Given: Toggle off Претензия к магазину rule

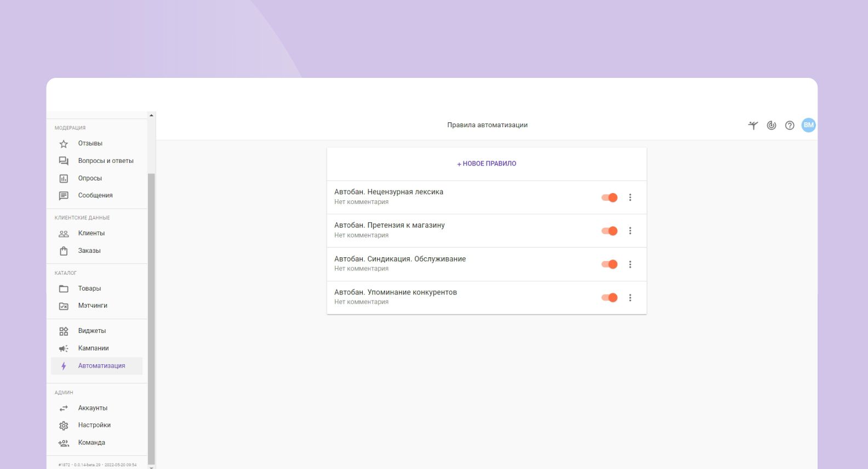Looking at the screenshot, I should coord(609,231).
